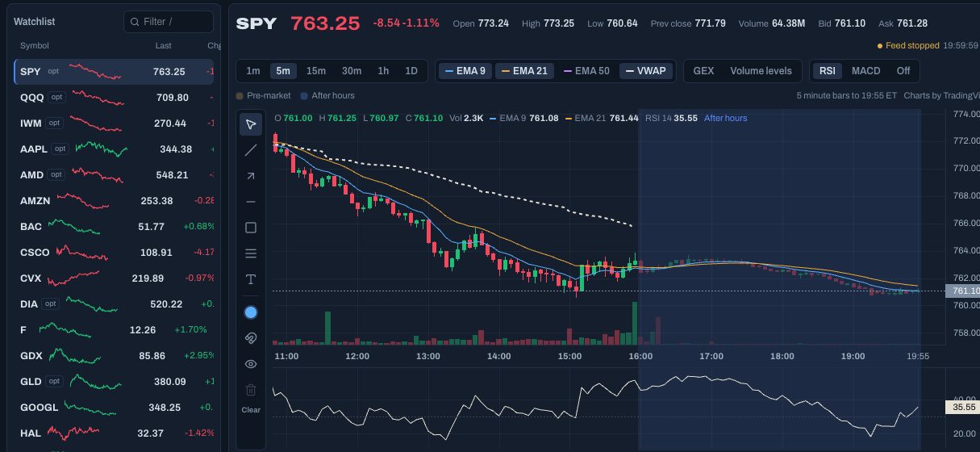This screenshot has width=980, height=452.
Task: Select the text annotation tool
Action: click(x=251, y=279)
